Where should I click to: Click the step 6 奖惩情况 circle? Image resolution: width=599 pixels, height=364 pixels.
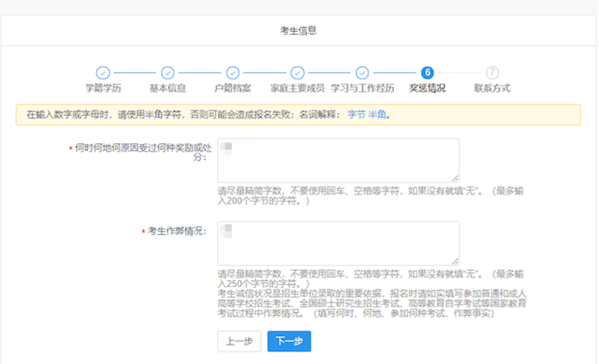[x=427, y=73]
